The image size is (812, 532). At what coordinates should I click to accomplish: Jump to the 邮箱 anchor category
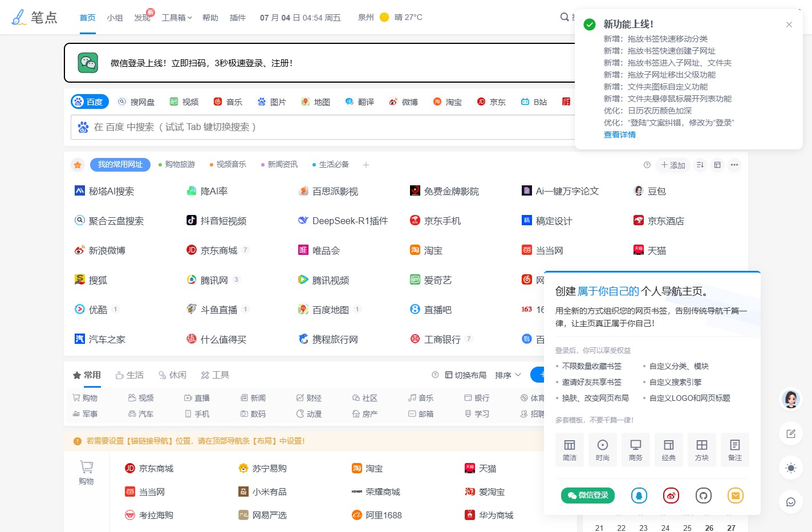click(421, 414)
